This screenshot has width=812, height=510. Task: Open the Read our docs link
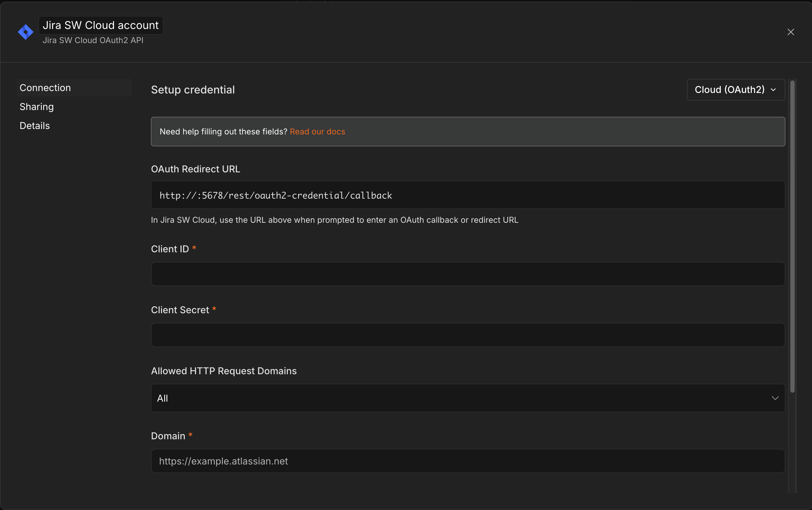pyautogui.click(x=317, y=131)
